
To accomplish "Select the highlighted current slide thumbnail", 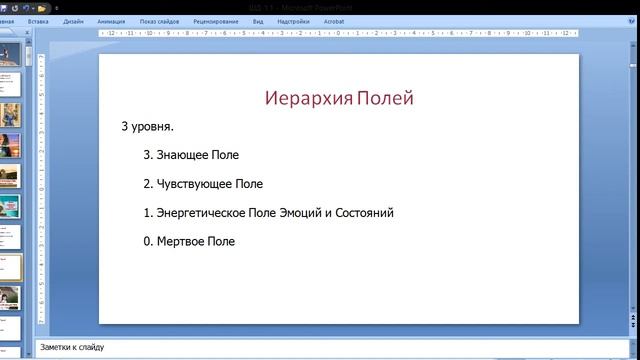I will coord(10,267).
